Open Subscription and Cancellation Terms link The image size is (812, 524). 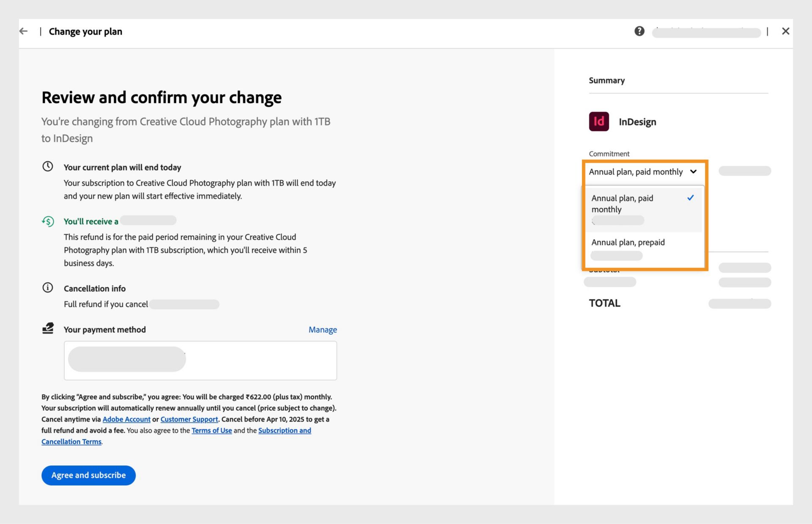click(284, 431)
